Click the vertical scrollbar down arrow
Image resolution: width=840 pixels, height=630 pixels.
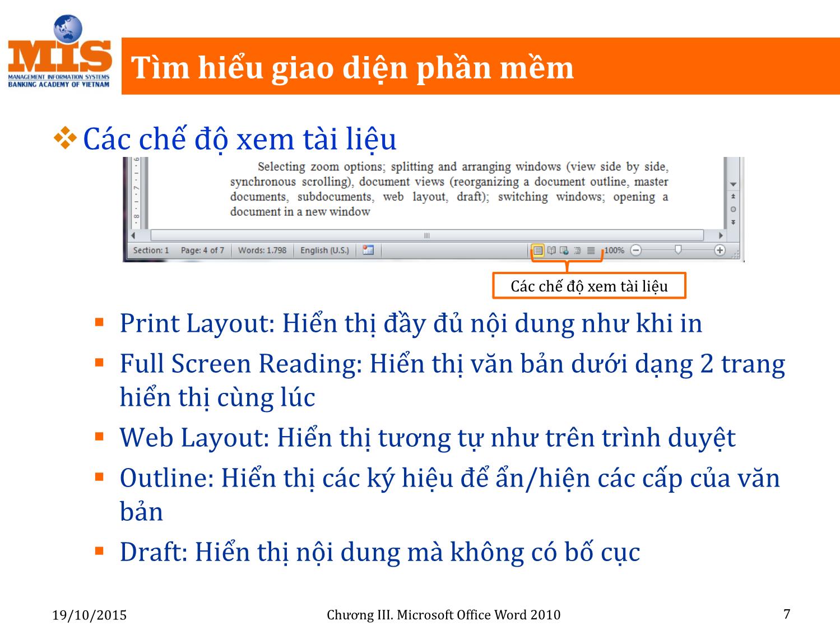tap(733, 184)
